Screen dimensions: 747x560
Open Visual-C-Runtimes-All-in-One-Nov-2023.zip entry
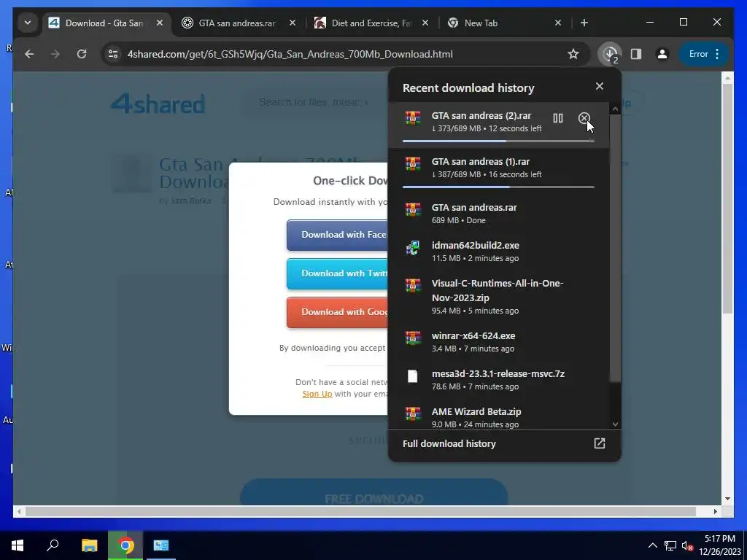coord(499,296)
